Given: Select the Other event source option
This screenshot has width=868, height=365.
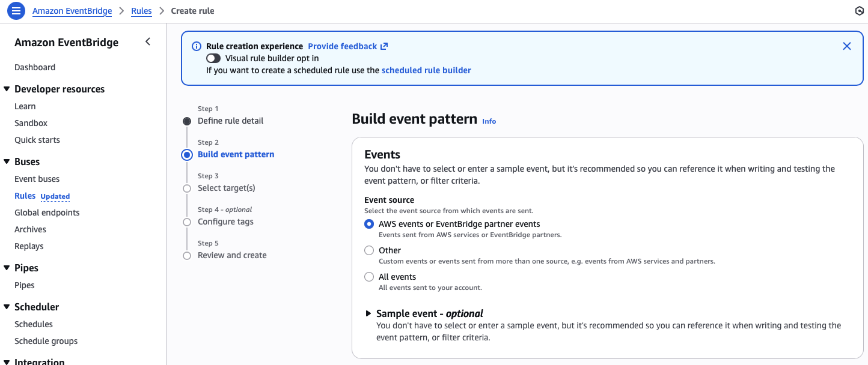Looking at the screenshot, I should tap(369, 250).
